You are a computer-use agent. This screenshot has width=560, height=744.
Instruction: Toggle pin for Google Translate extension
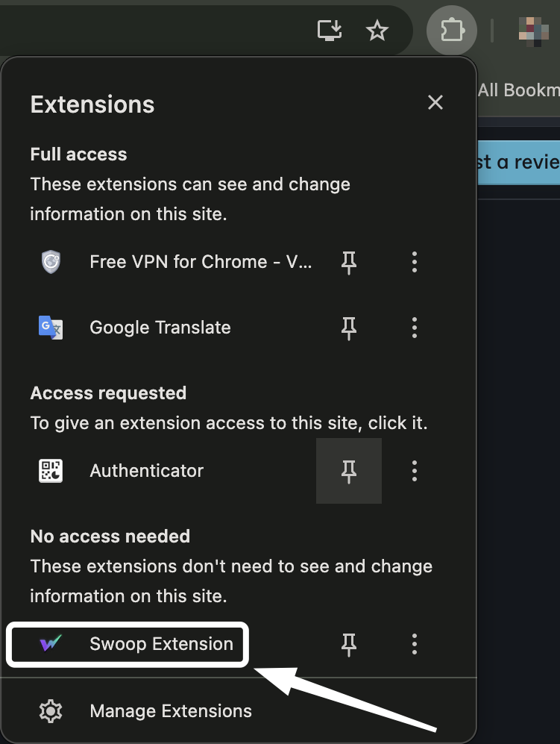[349, 328]
